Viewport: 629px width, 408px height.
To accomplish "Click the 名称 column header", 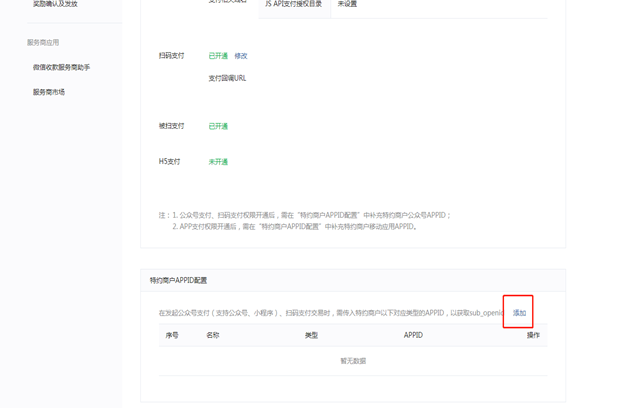I will tap(213, 335).
